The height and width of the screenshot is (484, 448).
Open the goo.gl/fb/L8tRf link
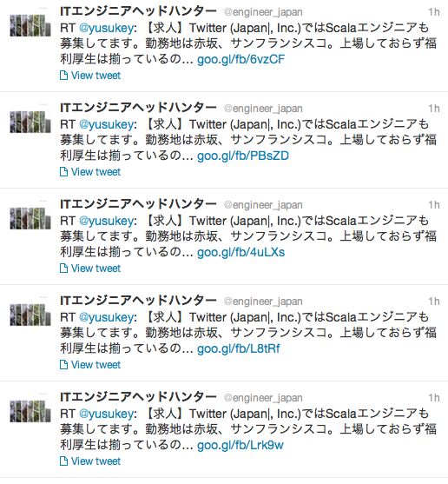[239, 348]
